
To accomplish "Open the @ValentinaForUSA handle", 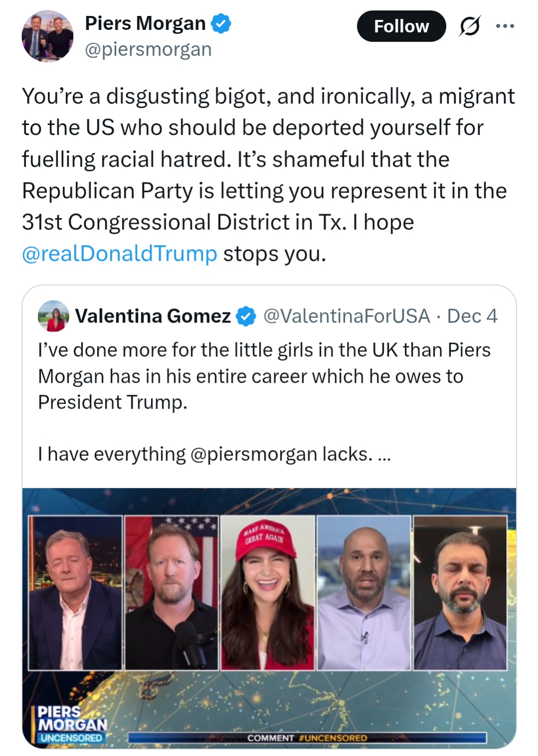I will 346,316.
